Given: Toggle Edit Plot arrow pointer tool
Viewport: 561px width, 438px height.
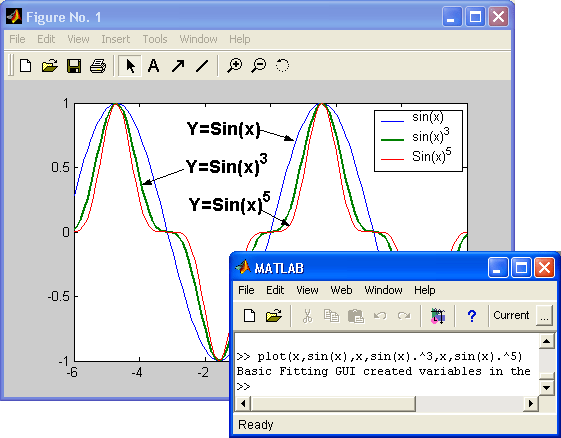Looking at the screenshot, I should pyautogui.click(x=130, y=66).
